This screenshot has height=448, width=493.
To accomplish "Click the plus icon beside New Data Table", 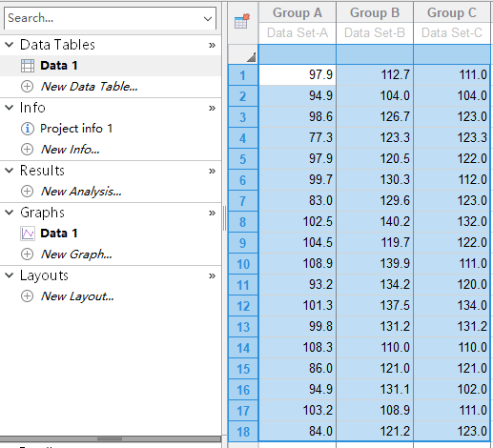I will (27, 87).
